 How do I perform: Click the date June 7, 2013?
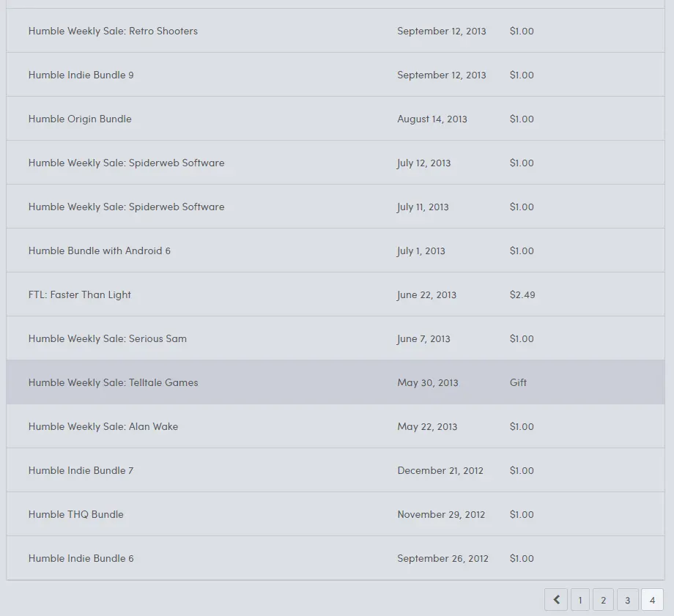tap(423, 338)
